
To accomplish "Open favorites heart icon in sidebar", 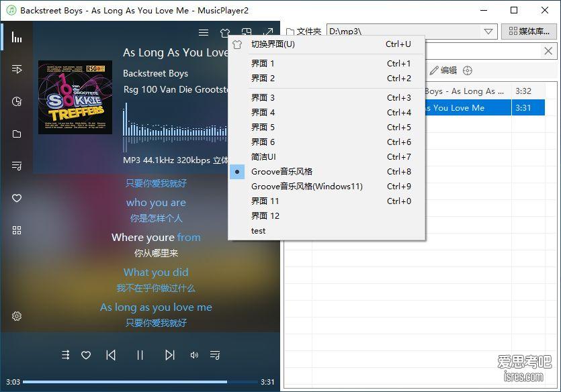I will tap(17, 198).
